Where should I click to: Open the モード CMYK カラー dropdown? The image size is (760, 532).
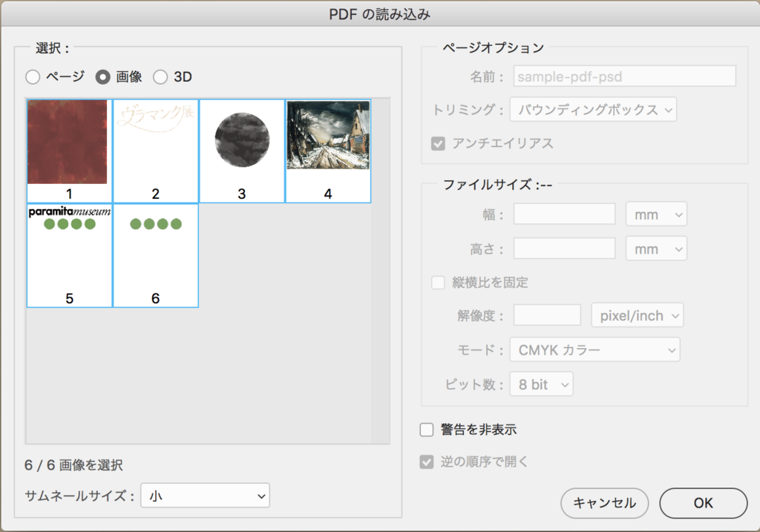pos(594,349)
